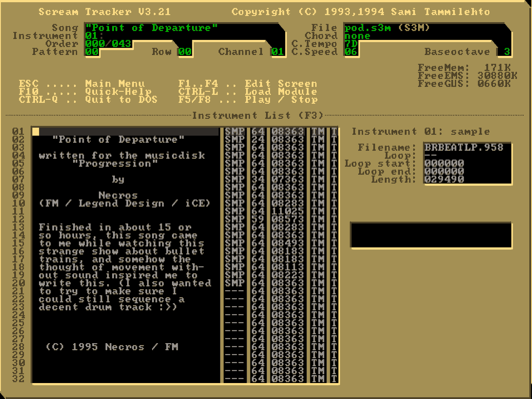The height and width of the screenshot is (399, 532).
Task: Click the CTRL-Q Quit to DOS entry
Action: pos(88,100)
